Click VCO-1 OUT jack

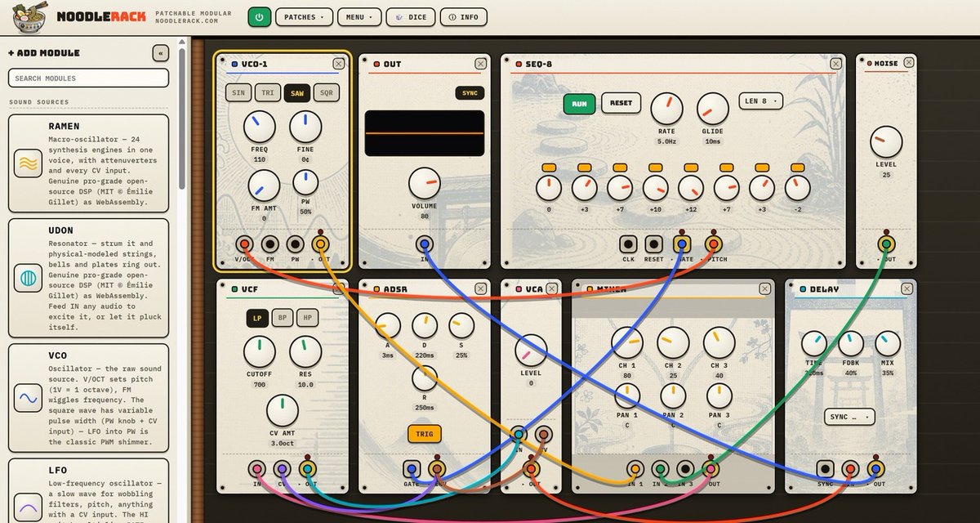319,244
